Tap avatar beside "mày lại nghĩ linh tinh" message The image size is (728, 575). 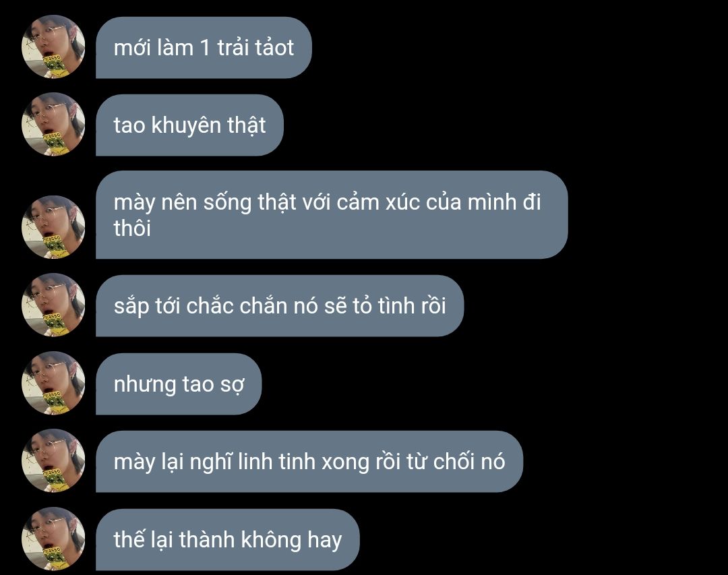(x=53, y=461)
